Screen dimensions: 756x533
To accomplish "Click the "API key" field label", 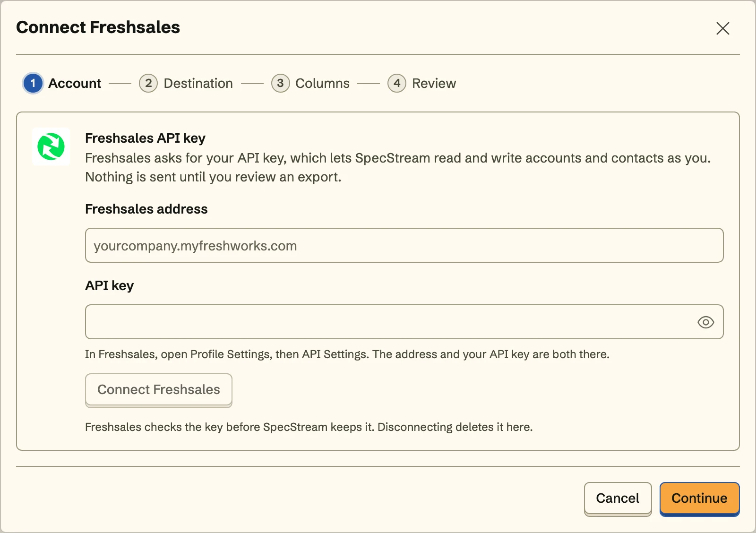I will [x=110, y=285].
